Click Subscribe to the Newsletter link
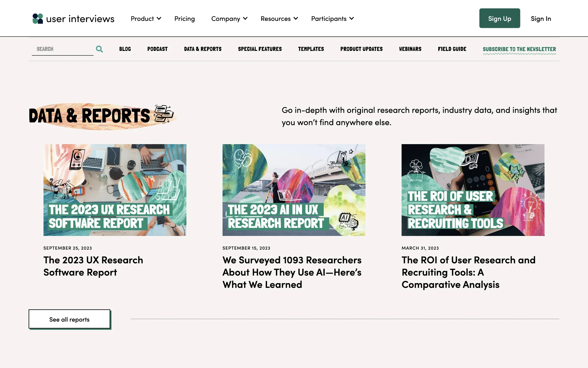 coord(519,49)
